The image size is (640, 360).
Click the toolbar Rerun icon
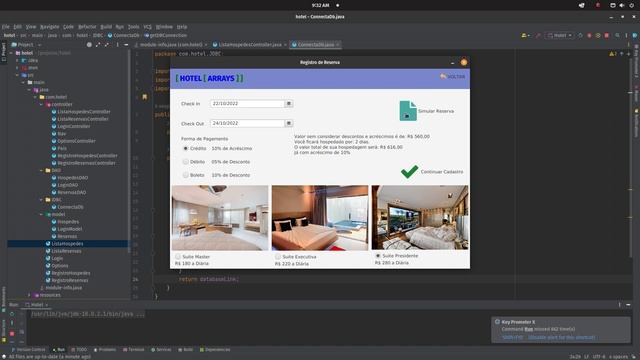pos(580,36)
